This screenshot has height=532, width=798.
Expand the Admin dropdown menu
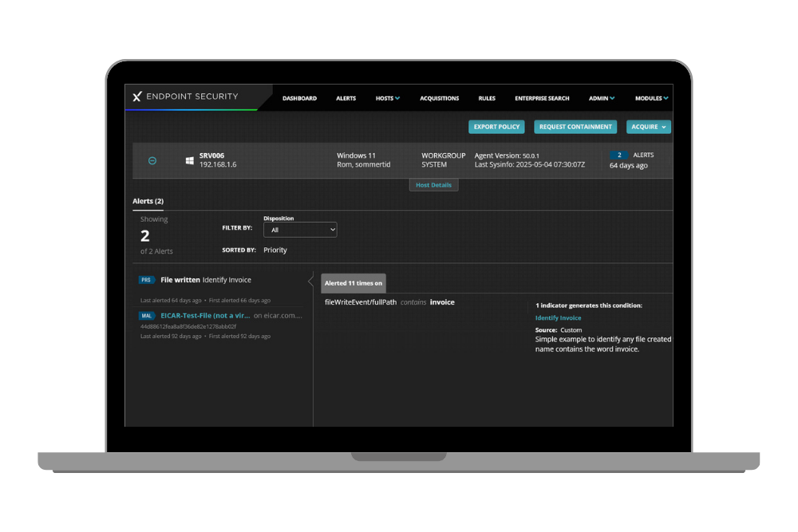pyautogui.click(x=602, y=98)
